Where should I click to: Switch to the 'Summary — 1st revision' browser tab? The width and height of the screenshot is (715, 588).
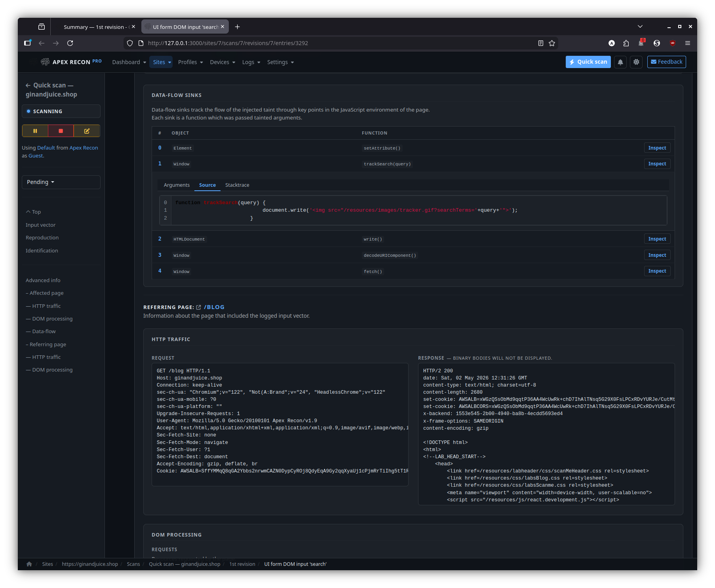tap(95, 27)
